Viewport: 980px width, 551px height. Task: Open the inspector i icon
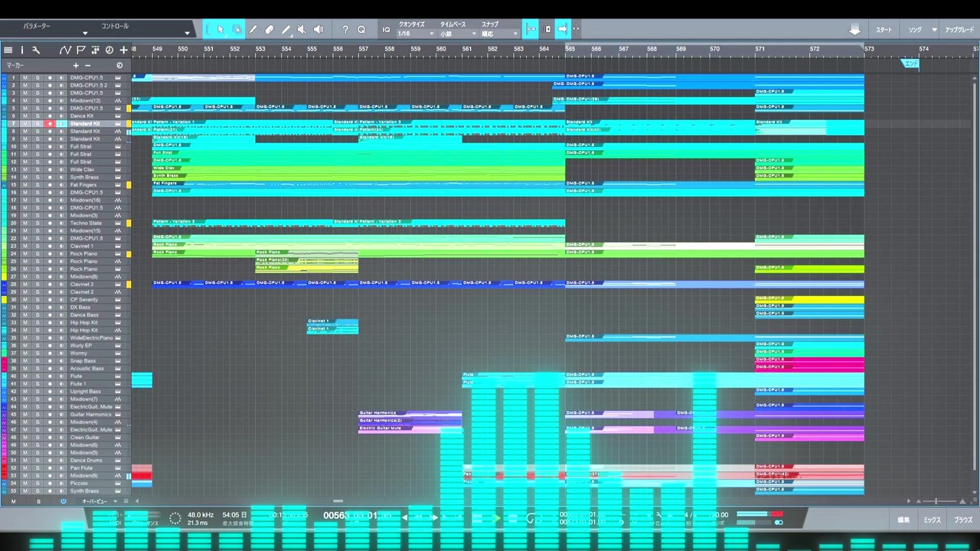[22, 50]
